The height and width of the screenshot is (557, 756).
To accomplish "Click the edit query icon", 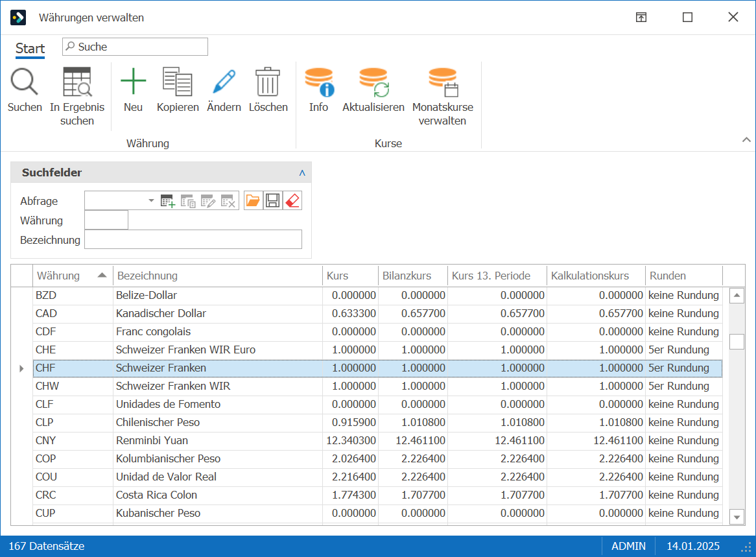I will 208,201.
